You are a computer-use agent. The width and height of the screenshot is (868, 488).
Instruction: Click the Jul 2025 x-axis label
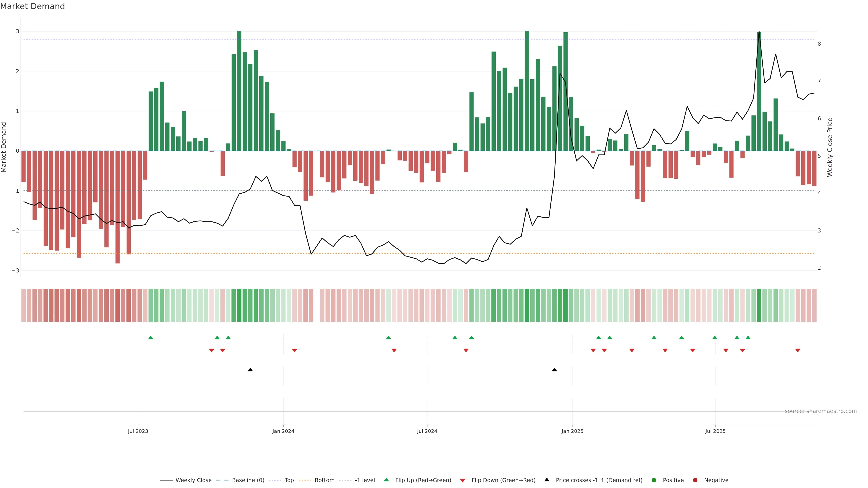715,431
